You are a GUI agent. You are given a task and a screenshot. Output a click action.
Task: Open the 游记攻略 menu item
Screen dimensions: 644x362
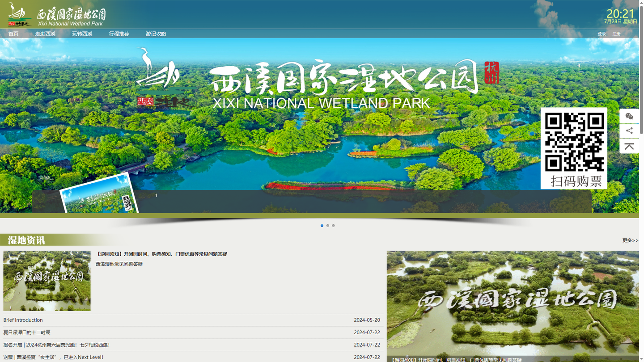pos(156,34)
